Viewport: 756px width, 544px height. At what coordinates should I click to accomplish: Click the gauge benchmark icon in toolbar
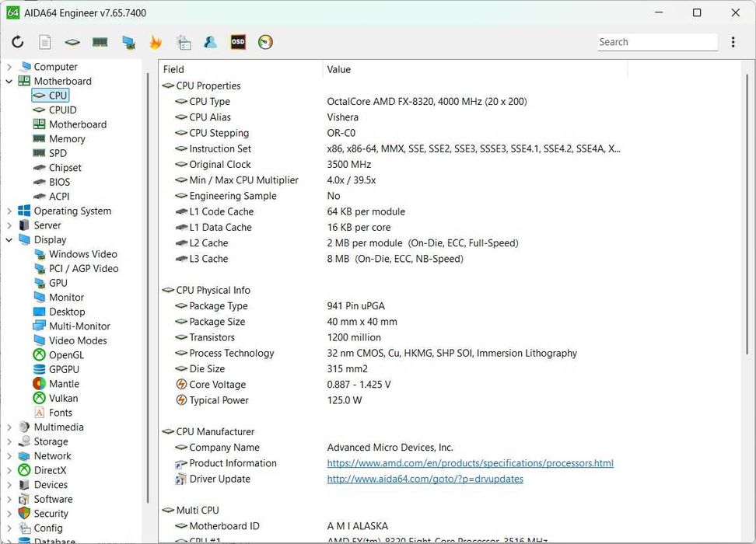pos(265,42)
